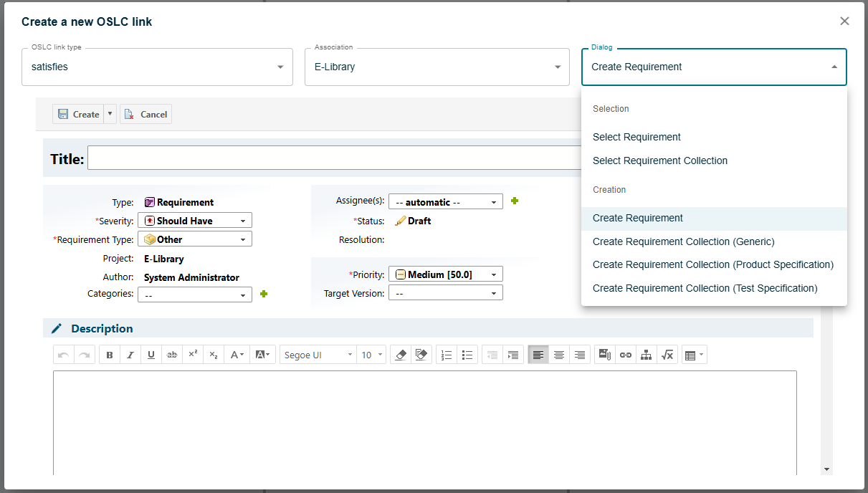Open the font size 10 dropdown
868x493 pixels.
pos(372,355)
